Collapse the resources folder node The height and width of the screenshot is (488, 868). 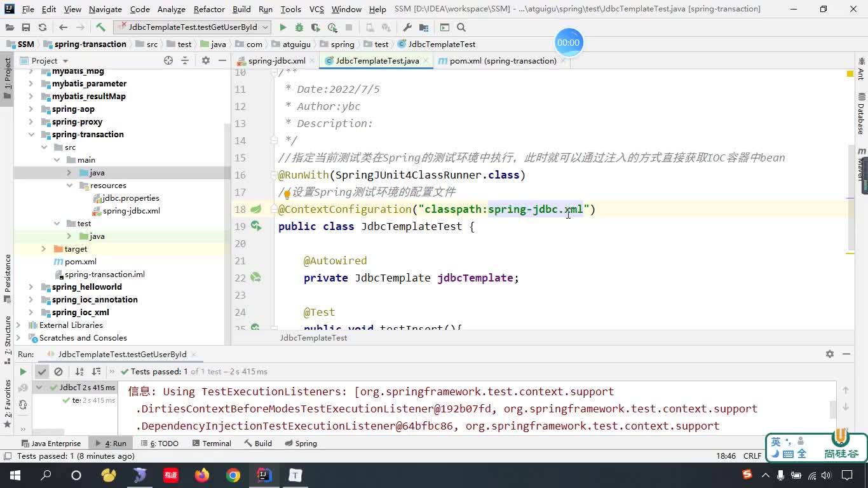[69, 186]
